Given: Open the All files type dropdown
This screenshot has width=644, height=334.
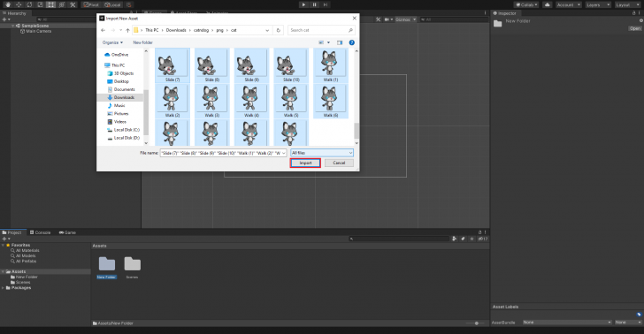Looking at the screenshot, I should [322, 153].
